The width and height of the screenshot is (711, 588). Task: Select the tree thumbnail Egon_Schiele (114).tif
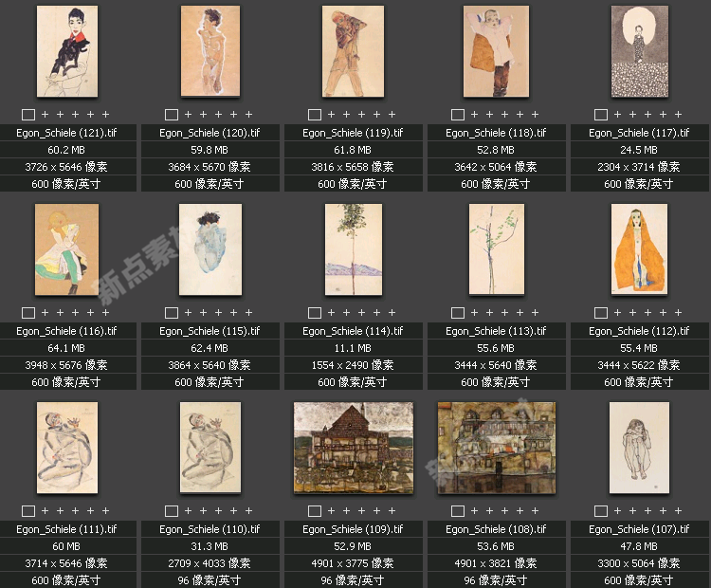pos(354,249)
